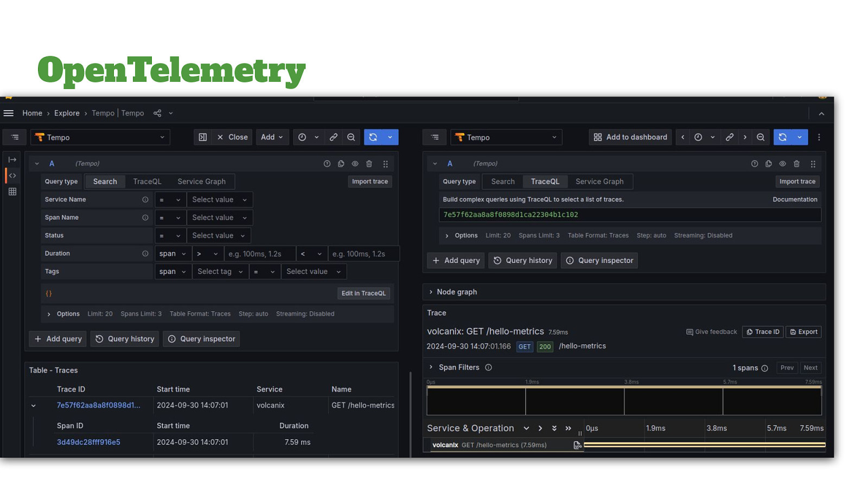
Task: Run query refresh button in left pane
Action: [373, 137]
